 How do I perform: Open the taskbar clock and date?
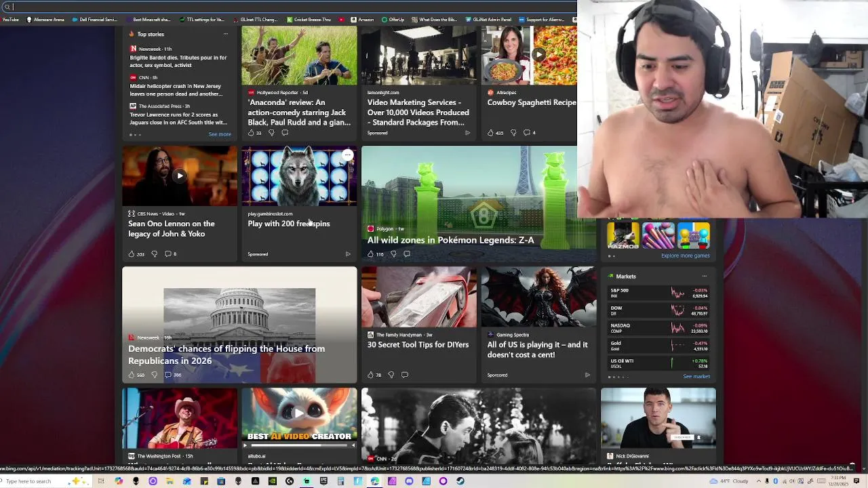pyautogui.click(x=838, y=481)
